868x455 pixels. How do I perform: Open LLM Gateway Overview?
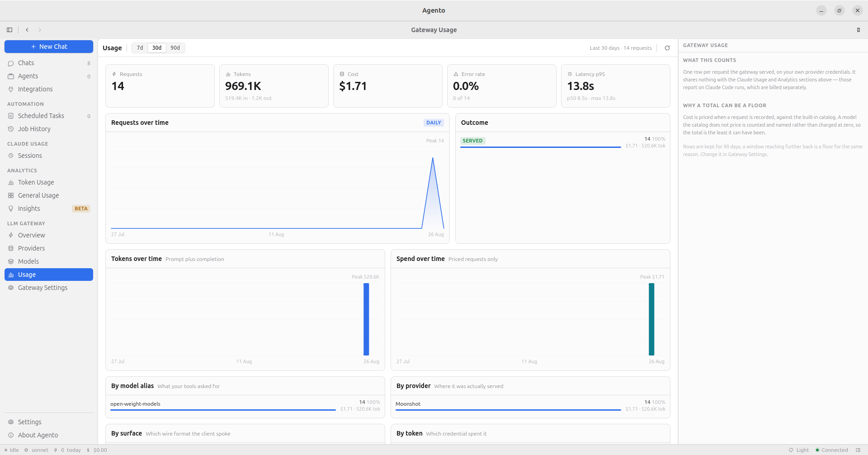tap(49, 235)
